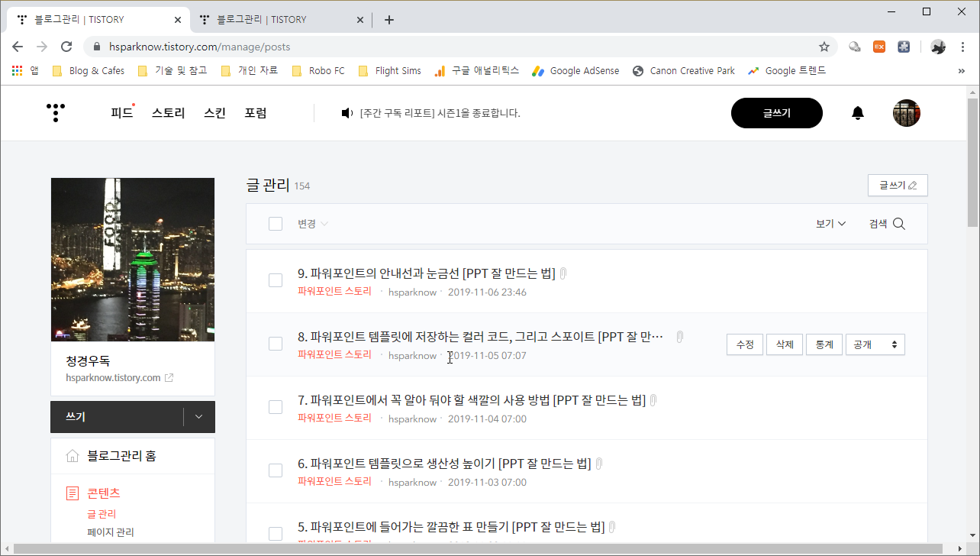
Task: Click 블로그관리 홈 in sidebar
Action: tap(122, 456)
